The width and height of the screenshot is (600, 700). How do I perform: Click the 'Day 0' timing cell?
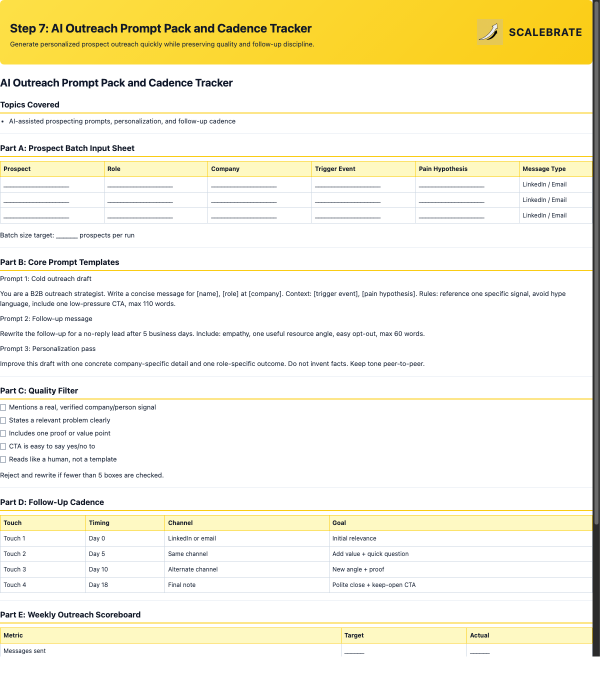coord(125,538)
